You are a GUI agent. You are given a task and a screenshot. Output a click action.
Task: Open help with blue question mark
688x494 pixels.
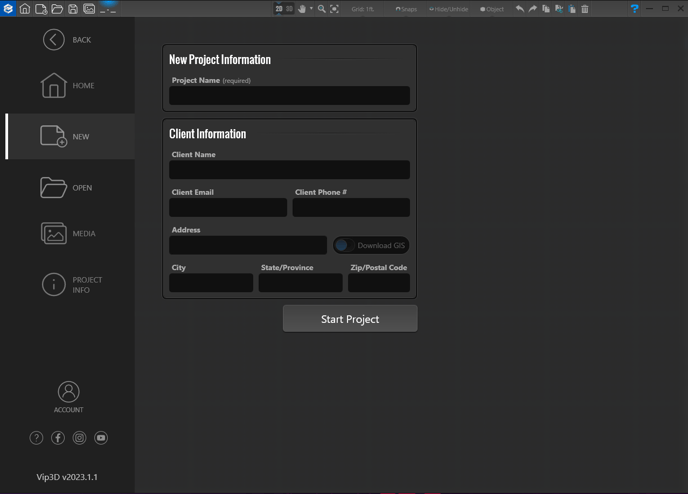pyautogui.click(x=634, y=9)
